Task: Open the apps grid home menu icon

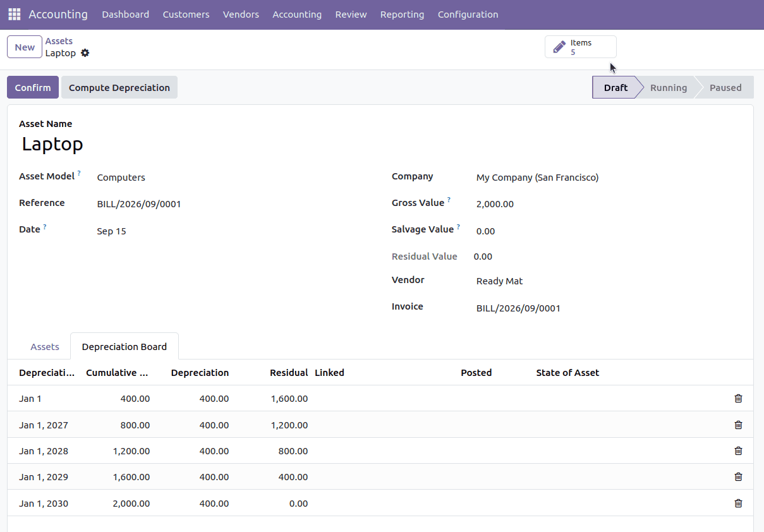Action: [14, 14]
